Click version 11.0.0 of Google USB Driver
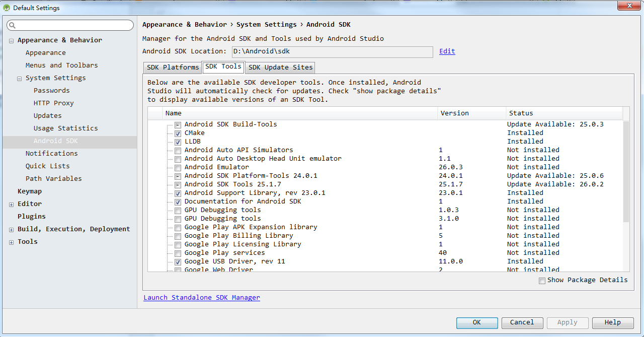644x337 pixels. (451, 261)
